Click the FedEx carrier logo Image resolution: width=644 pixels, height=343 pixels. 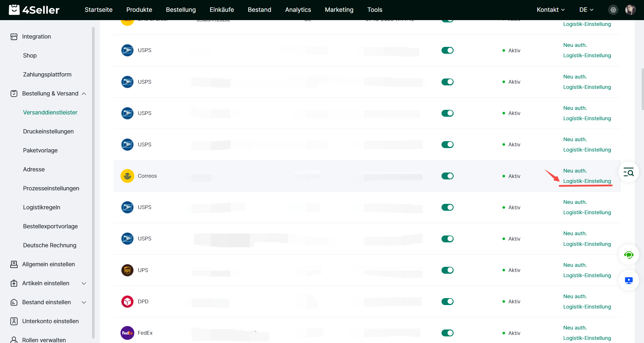tap(127, 333)
